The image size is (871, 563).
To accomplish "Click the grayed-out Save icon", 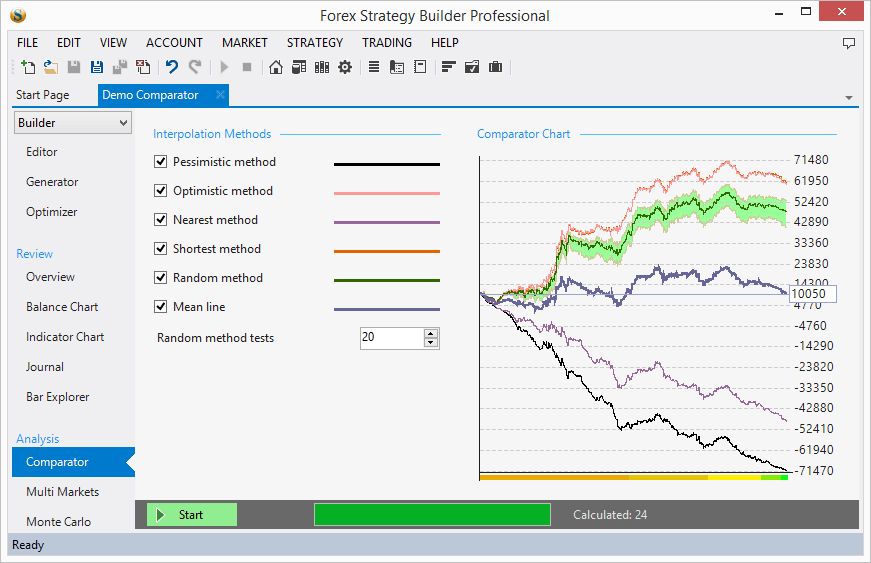I will [x=74, y=67].
